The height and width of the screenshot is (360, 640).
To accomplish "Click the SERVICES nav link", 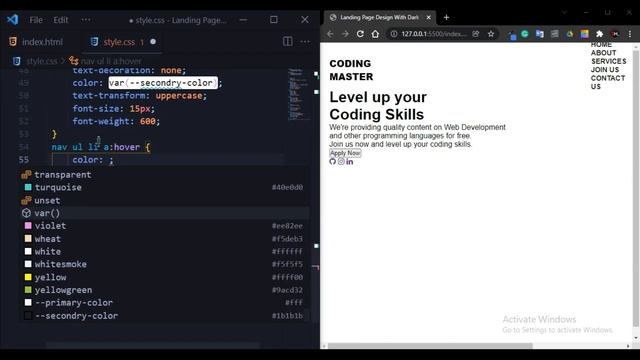I will tap(609, 61).
